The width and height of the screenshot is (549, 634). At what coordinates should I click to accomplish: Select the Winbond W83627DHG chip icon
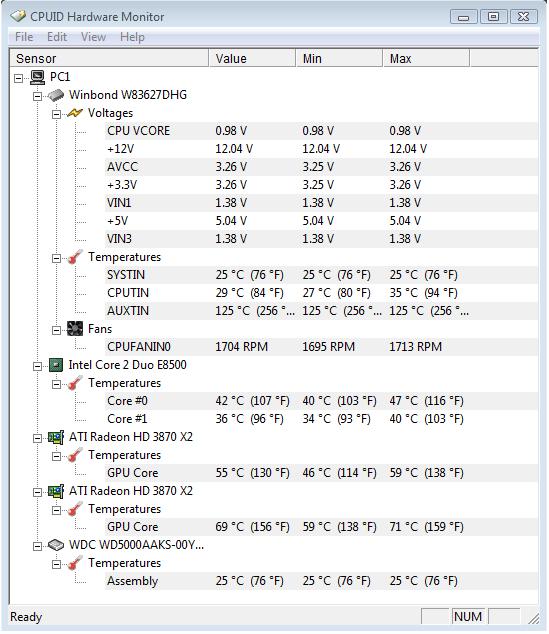[56, 95]
